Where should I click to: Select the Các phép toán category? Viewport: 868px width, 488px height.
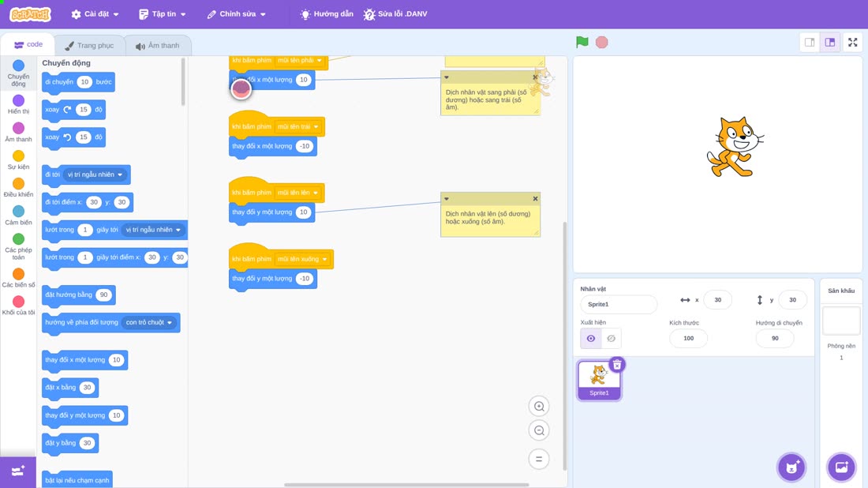18,246
